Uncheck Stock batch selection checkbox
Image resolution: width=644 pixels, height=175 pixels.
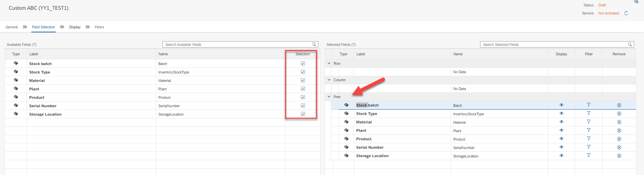tap(303, 63)
